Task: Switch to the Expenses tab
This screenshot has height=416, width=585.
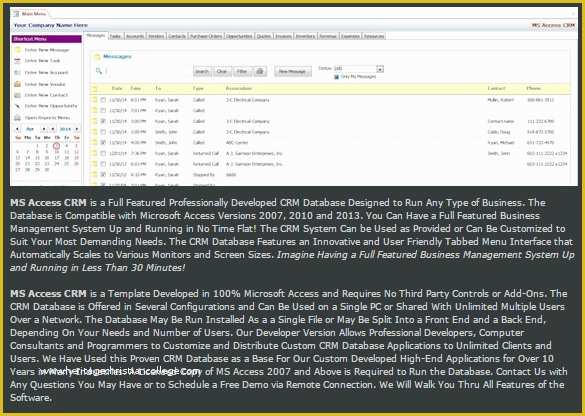Action: (x=350, y=36)
